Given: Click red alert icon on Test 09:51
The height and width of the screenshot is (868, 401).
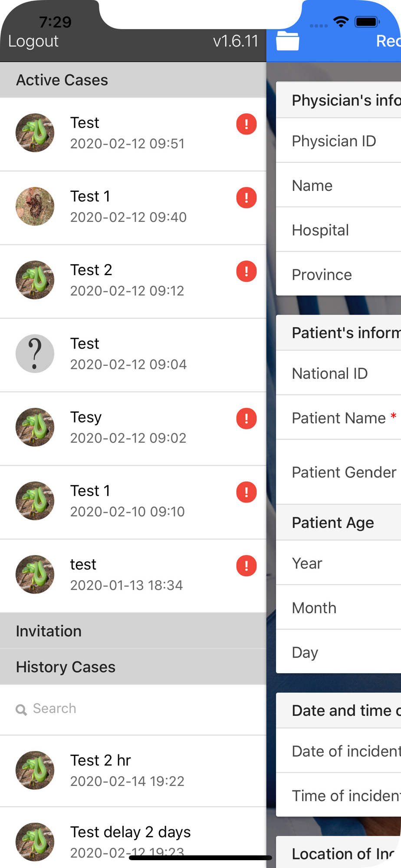Looking at the screenshot, I should 247,124.
